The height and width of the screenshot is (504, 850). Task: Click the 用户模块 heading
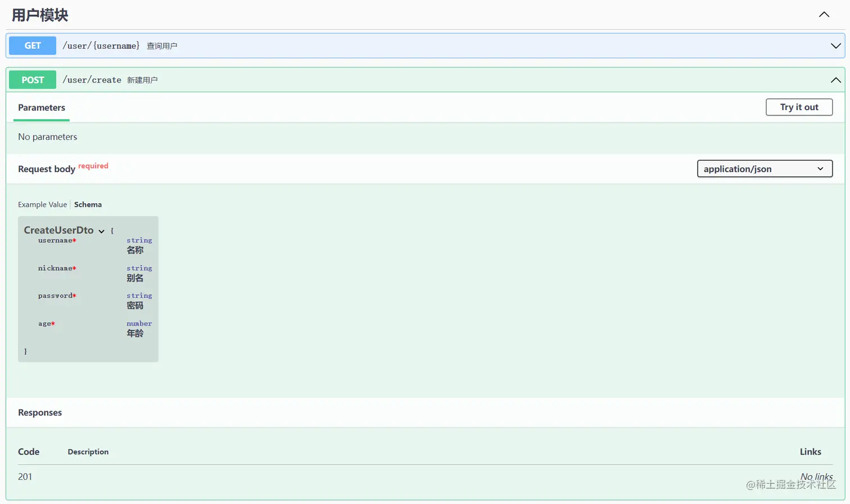40,15
